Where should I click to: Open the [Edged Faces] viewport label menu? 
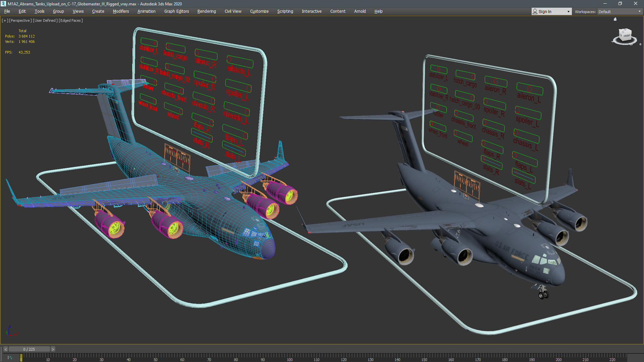[x=71, y=20]
